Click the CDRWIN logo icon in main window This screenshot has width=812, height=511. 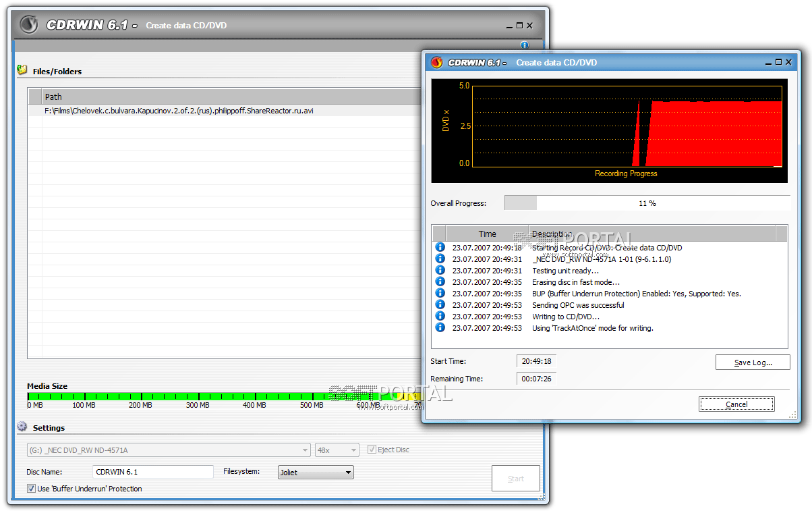pyautogui.click(x=28, y=25)
